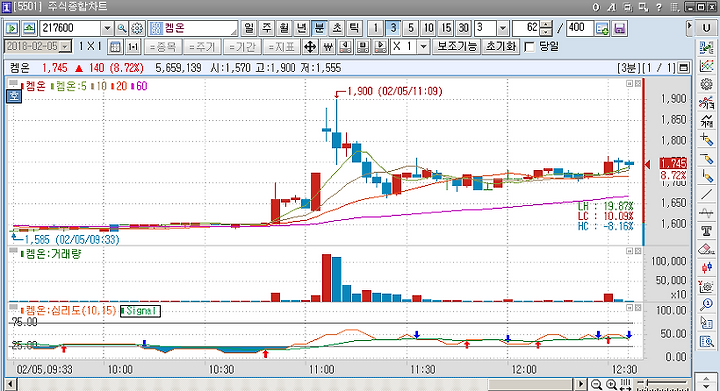Screen dimensions: 720x391
Task: Click the replay play icon before X 1
Action: [380, 47]
